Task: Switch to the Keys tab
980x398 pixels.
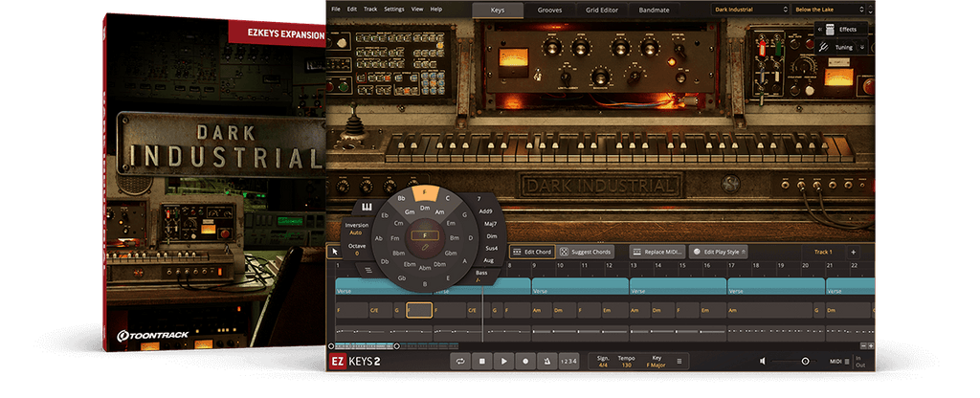Action: coord(498,10)
